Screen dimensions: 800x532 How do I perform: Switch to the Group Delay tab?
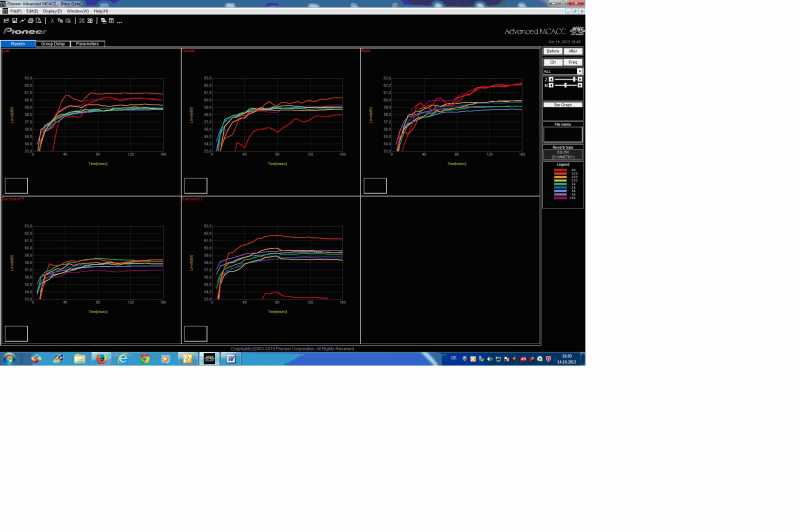tap(53, 44)
